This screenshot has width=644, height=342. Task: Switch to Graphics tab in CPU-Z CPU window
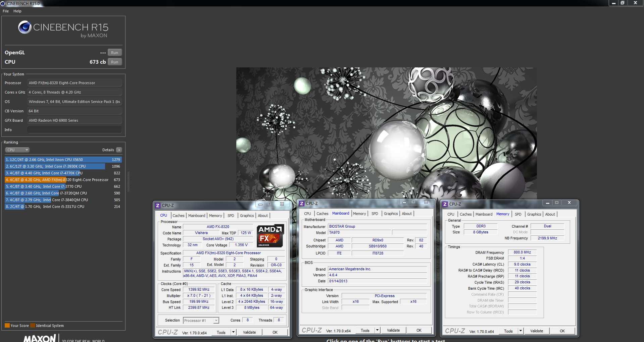pyautogui.click(x=247, y=216)
